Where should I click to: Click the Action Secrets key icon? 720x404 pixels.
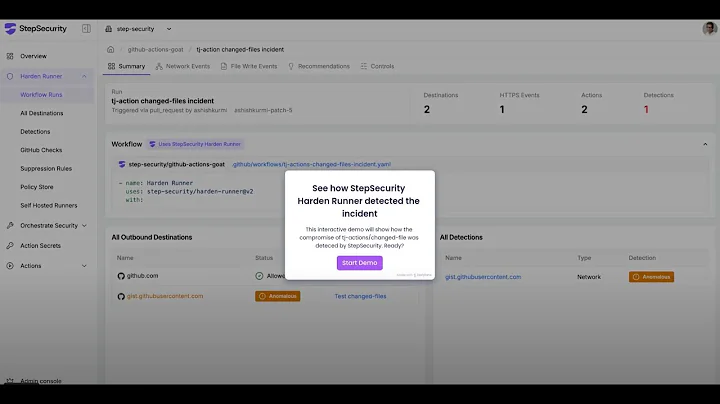coord(10,246)
